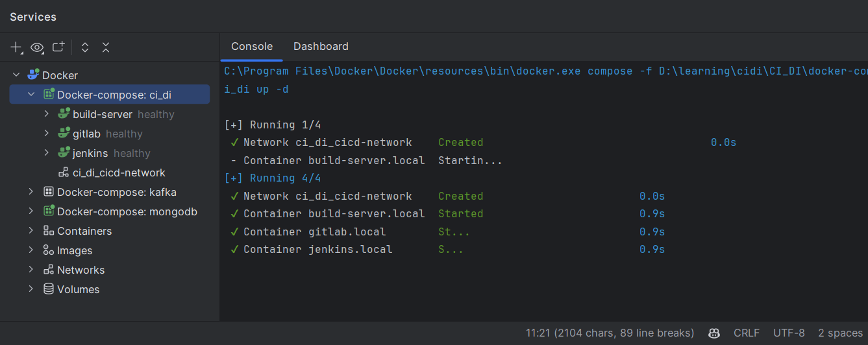Select the jenkins tree item
868x345 pixels.
click(x=90, y=153)
